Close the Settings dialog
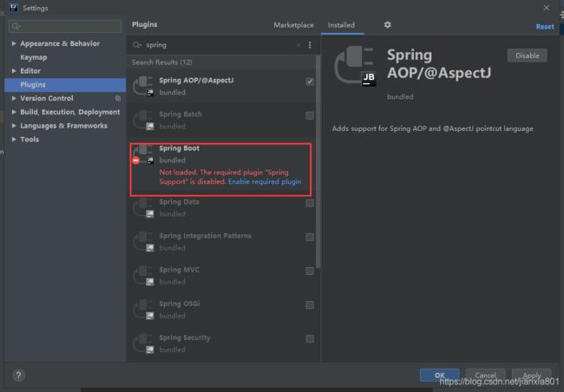The width and height of the screenshot is (564, 392). [547, 8]
